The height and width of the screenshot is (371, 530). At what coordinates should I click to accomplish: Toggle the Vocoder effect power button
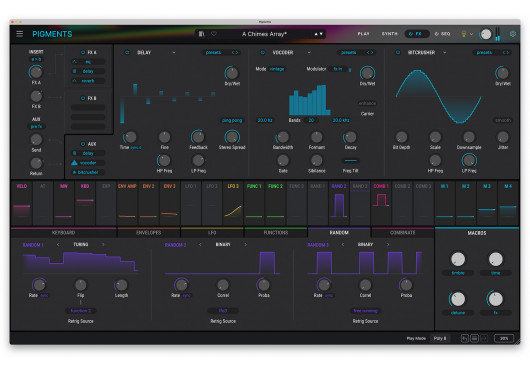262,52
